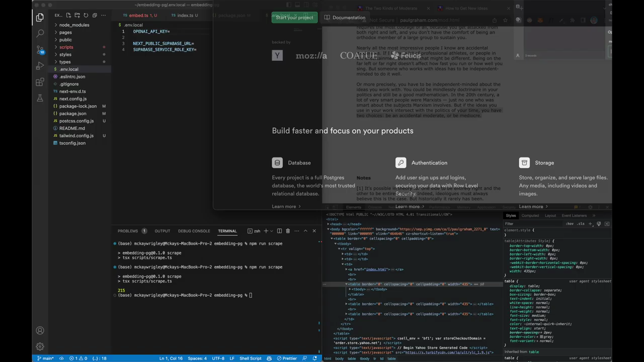Screen dimensions: 644x362
Task: Add a new terminal with plus icon
Action: (266, 231)
